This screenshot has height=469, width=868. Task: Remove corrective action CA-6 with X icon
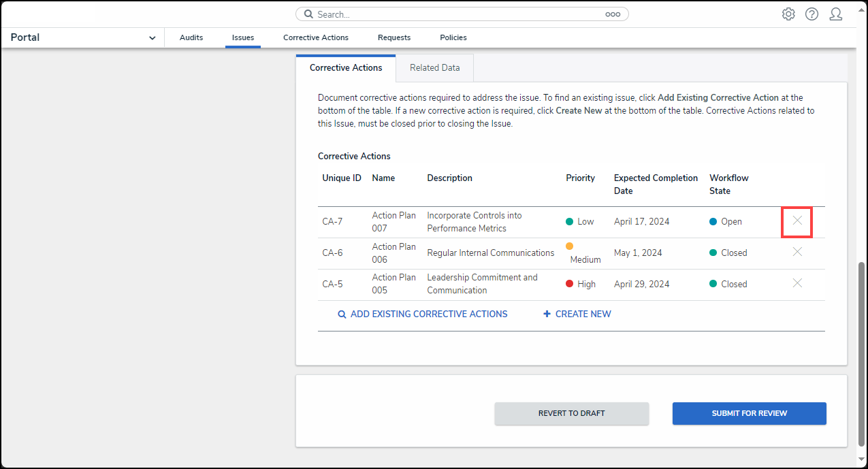(x=797, y=252)
